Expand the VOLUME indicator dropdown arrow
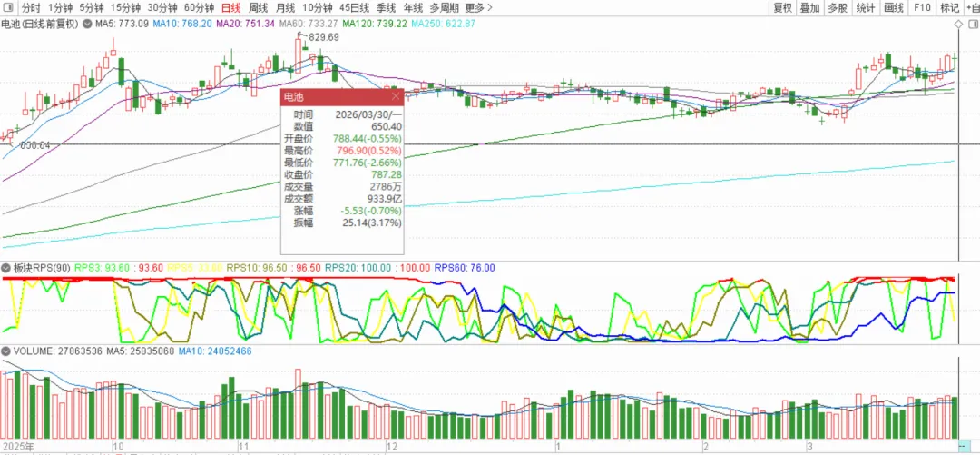The image size is (980, 455). 7,351
